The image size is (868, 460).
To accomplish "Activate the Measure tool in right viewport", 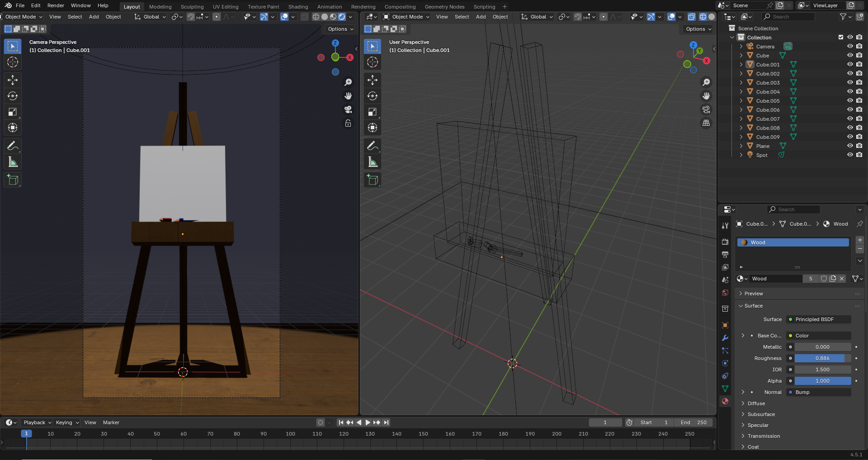I will pyautogui.click(x=373, y=162).
